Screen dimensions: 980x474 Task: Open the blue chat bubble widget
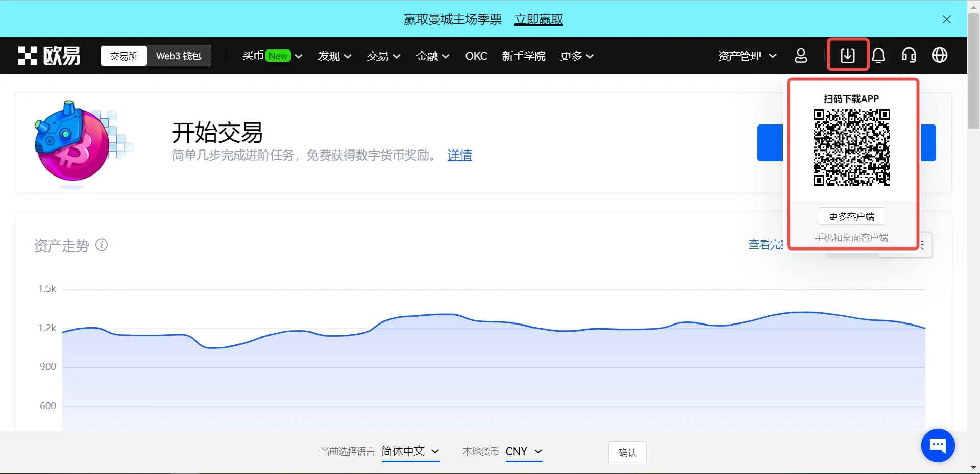coord(938,445)
